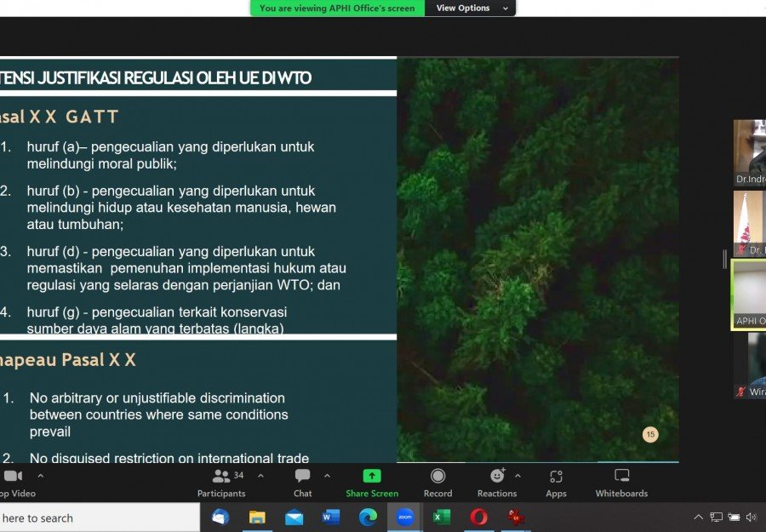Viewport: 766px width, 532px height.
Task: Click the gallery panel divider handle
Action: pos(724,259)
